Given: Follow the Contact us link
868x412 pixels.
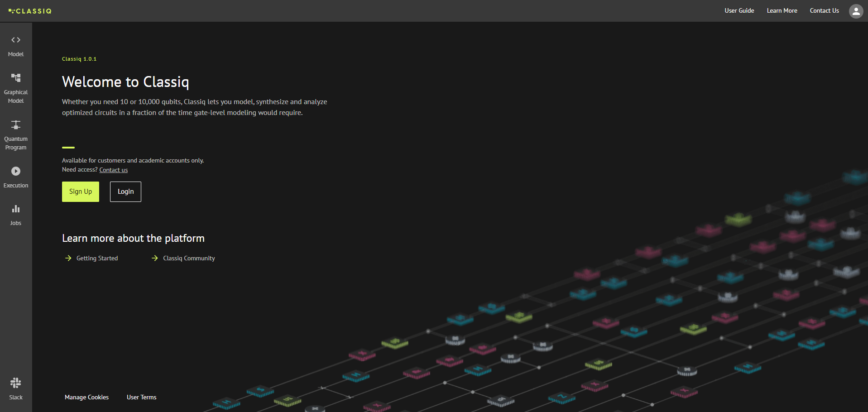Looking at the screenshot, I should [x=113, y=170].
